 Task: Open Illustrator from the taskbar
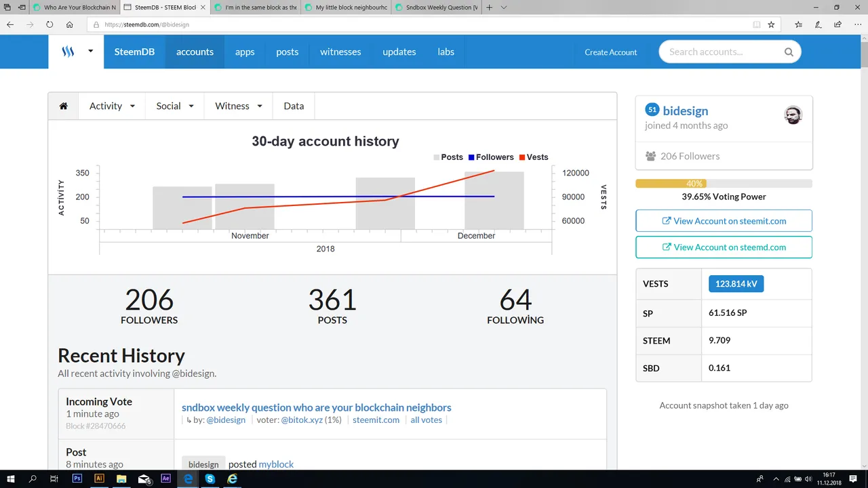99,479
